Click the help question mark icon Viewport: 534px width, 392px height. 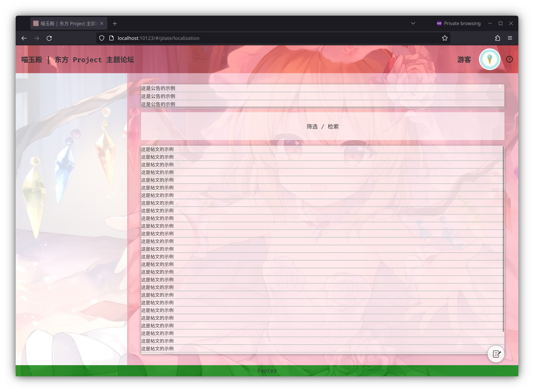pyautogui.click(x=509, y=59)
